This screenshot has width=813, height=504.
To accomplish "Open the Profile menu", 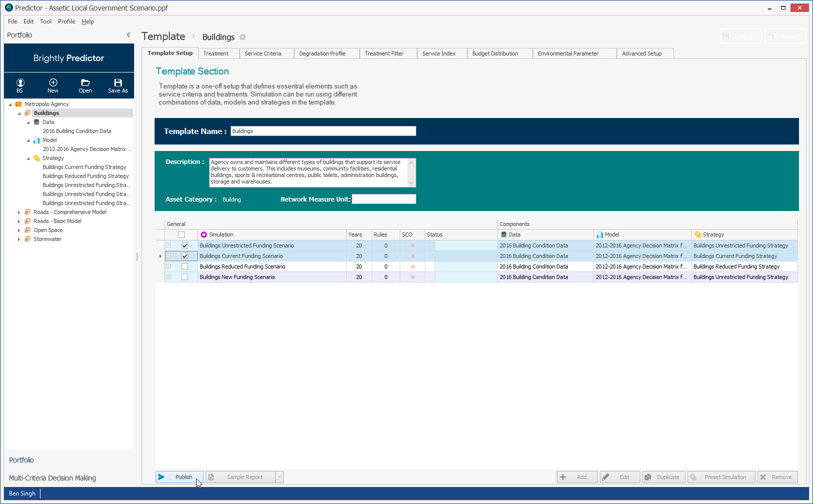I will click(66, 21).
